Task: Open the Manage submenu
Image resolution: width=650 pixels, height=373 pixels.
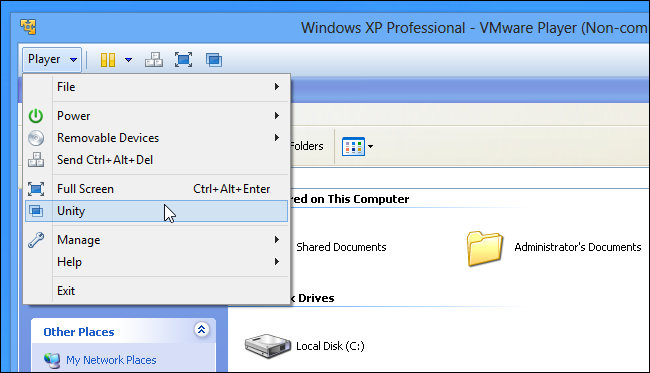Action: click(x=156, y=240)
